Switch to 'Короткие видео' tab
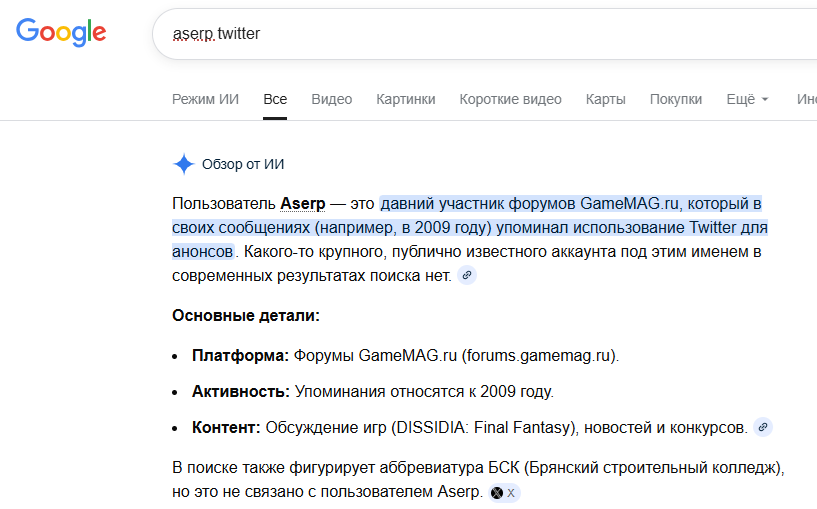Viewport: 817px width, 509px height. (510, 99)
